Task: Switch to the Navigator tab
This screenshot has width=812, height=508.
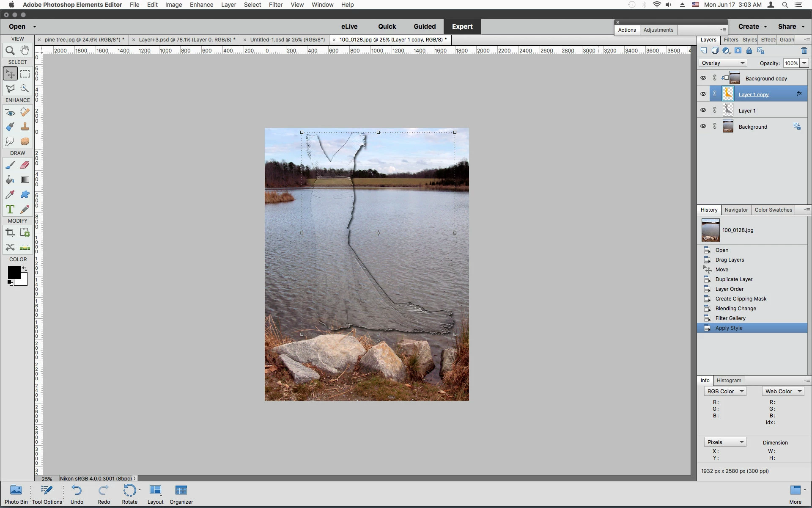Action: click(x=736, y=210)
